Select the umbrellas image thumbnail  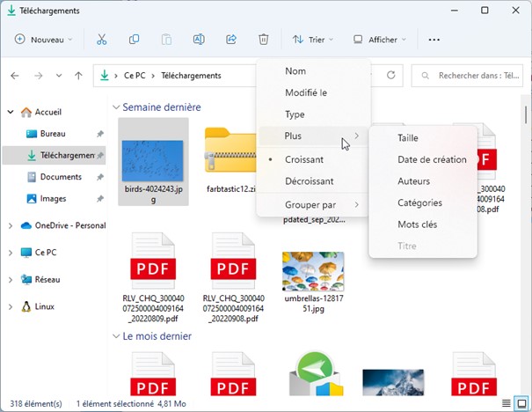pos(313,273)
